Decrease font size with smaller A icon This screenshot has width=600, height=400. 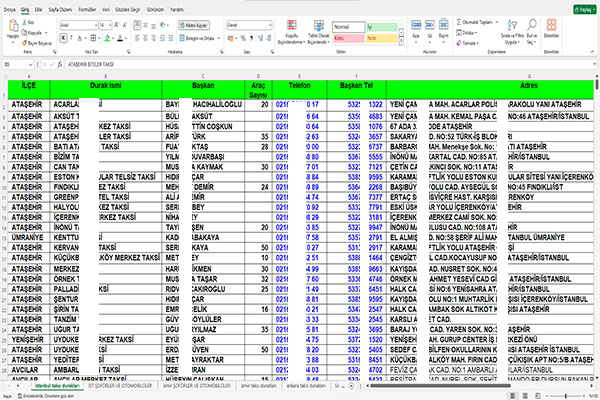124,25
